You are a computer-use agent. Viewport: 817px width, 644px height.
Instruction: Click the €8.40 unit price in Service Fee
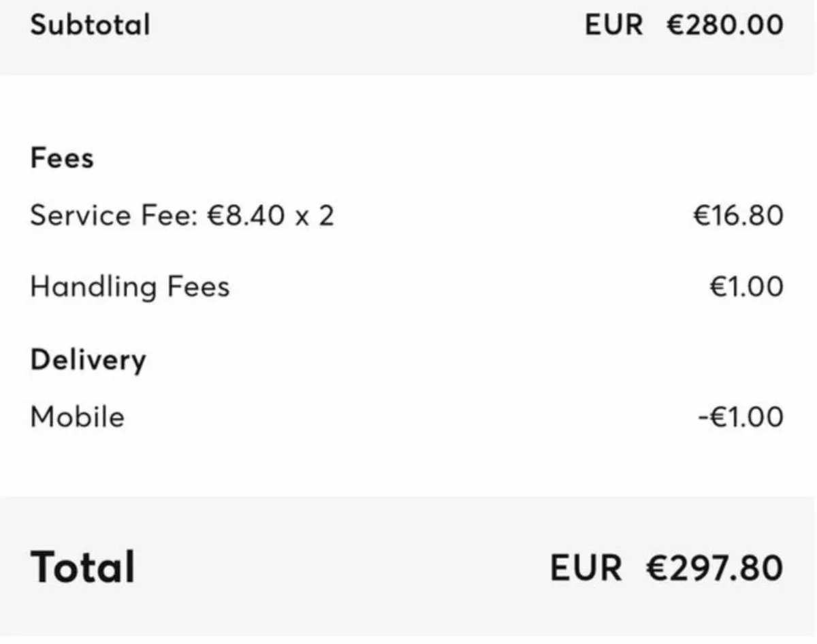(246, 216)
